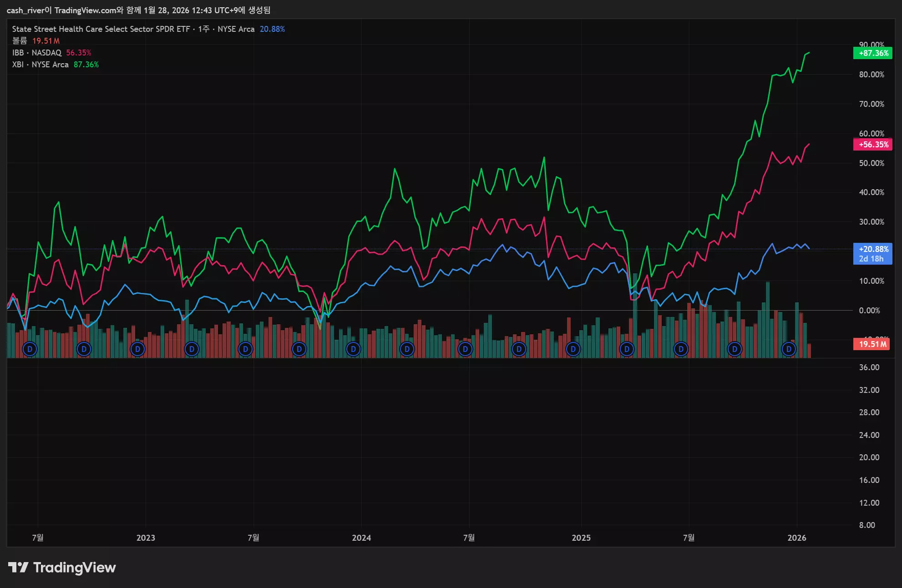Select the 볼륨 volume indicator label
The height and width of the screenshot is (588, 902).
[x=20, y=41]
